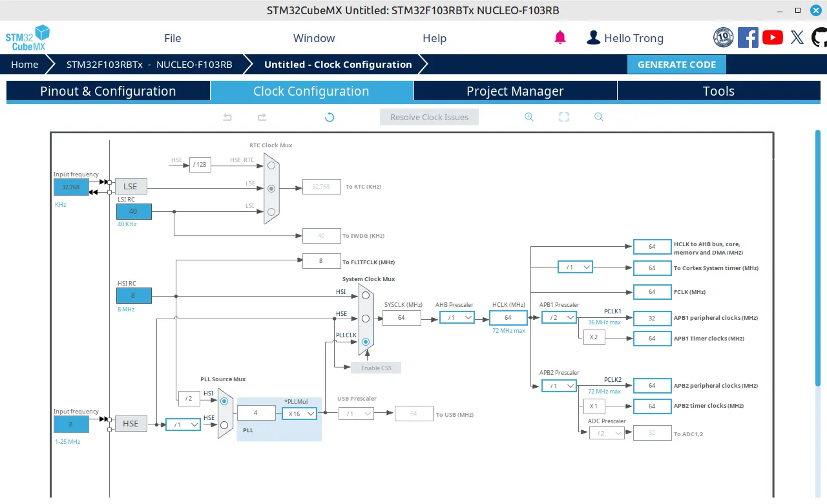Open the 10-year anniversary badge
This screenshot has height=504, width=827.
[723, 37]
